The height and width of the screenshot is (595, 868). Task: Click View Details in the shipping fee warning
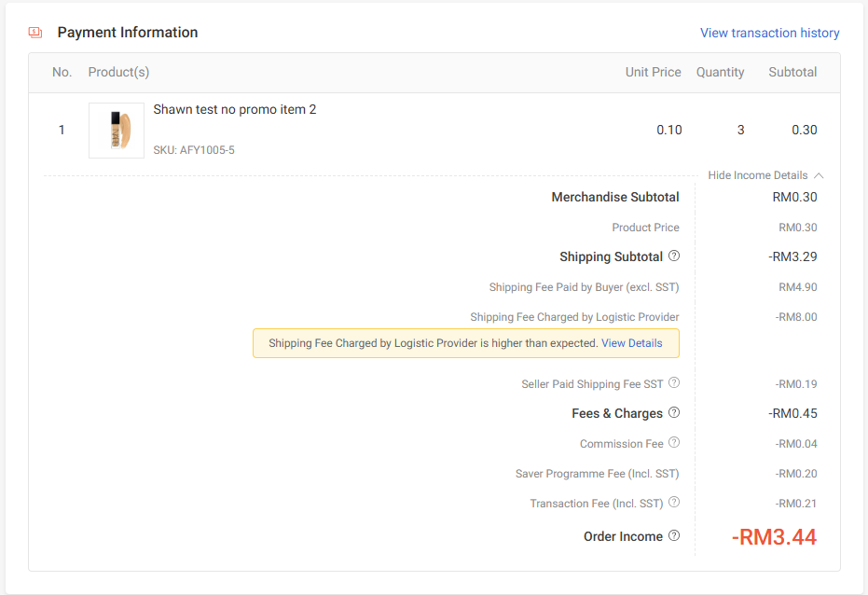tap(631, 343)
